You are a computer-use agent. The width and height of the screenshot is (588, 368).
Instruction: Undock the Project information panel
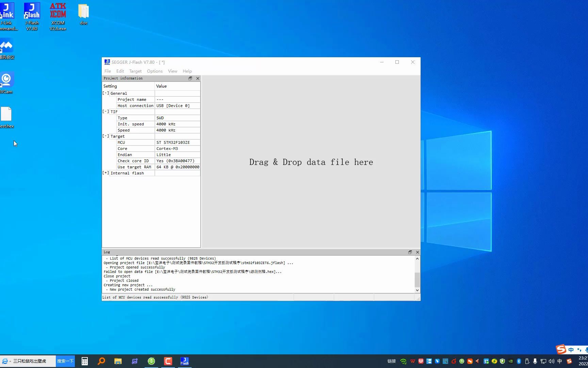pyautogui.click(x=190, y=78)
